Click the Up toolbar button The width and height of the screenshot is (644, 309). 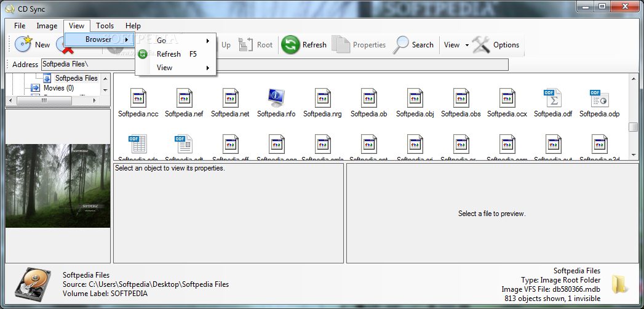tap(226, 45)
